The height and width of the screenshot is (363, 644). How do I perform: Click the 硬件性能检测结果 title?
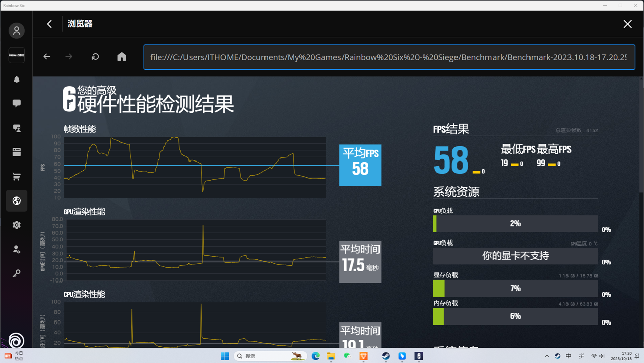coord(156,105)
